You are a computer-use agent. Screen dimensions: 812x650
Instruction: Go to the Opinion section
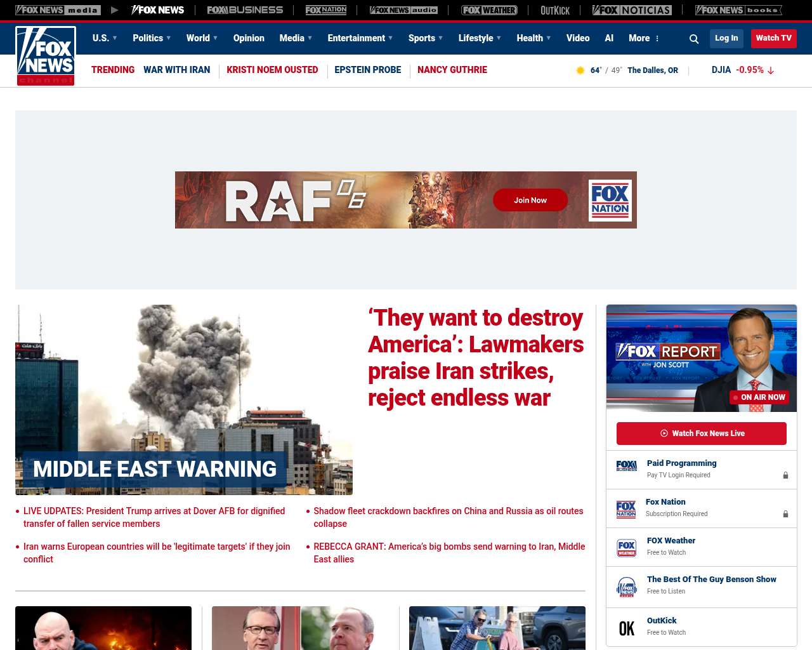[x=249, y=38]
